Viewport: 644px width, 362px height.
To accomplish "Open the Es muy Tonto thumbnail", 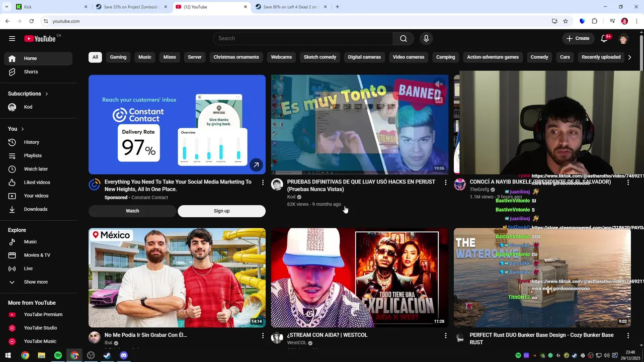I will tap(360, 124).
